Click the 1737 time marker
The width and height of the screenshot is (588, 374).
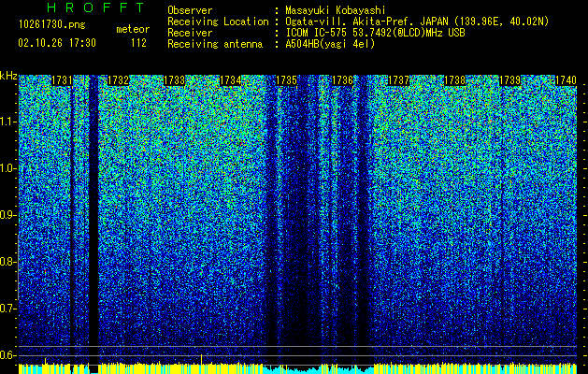click(398, 80)
